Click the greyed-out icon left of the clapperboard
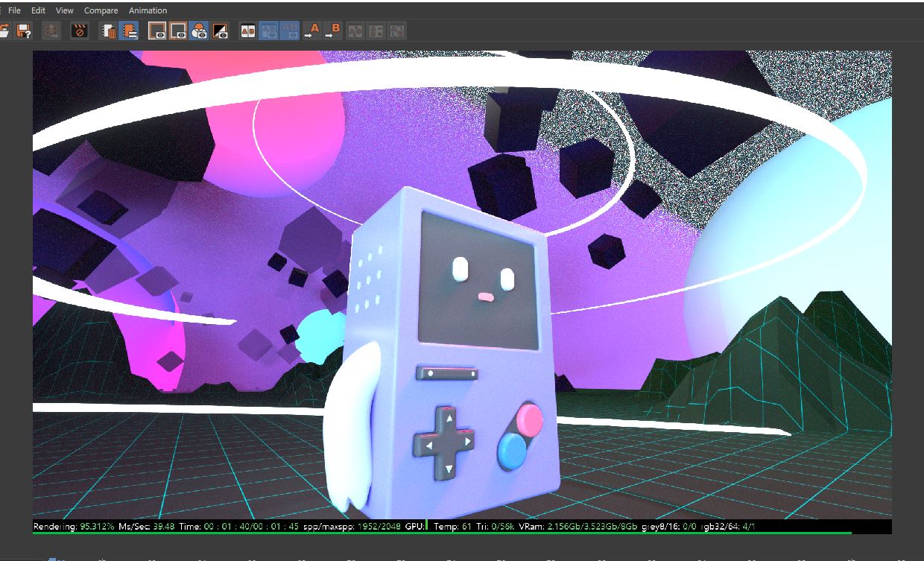The image size is (924, 561). 51,31
